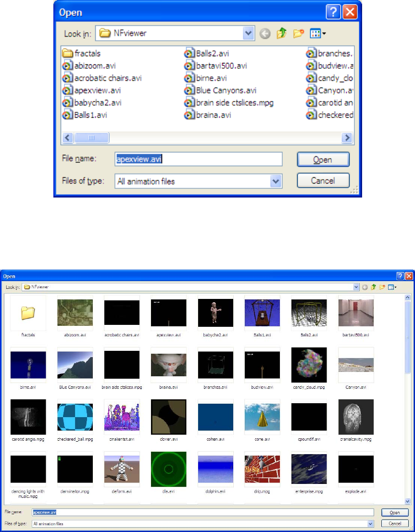Screen dimensions: 415x532
Task: Select the checkered_ball.mpg thumbnail
Action: pos(75,416)
